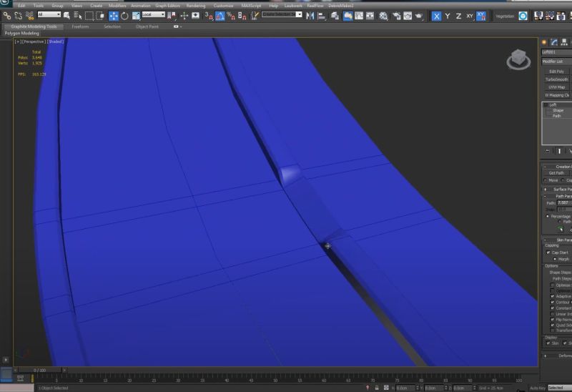Screen dimensions: 572x392
Task: Toggle the Cap Start checkbox
Action: pyautogui.click(x=548, y=253)
